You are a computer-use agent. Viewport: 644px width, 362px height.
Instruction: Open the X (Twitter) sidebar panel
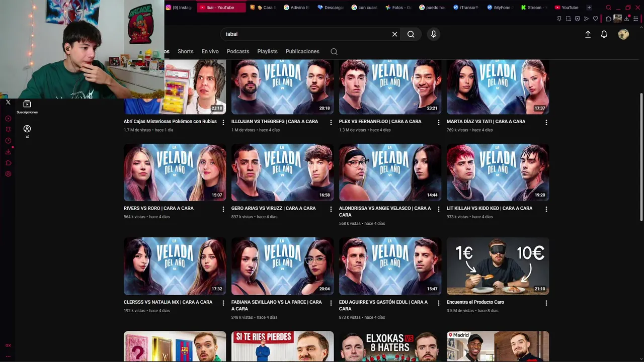tap(8, 102)
